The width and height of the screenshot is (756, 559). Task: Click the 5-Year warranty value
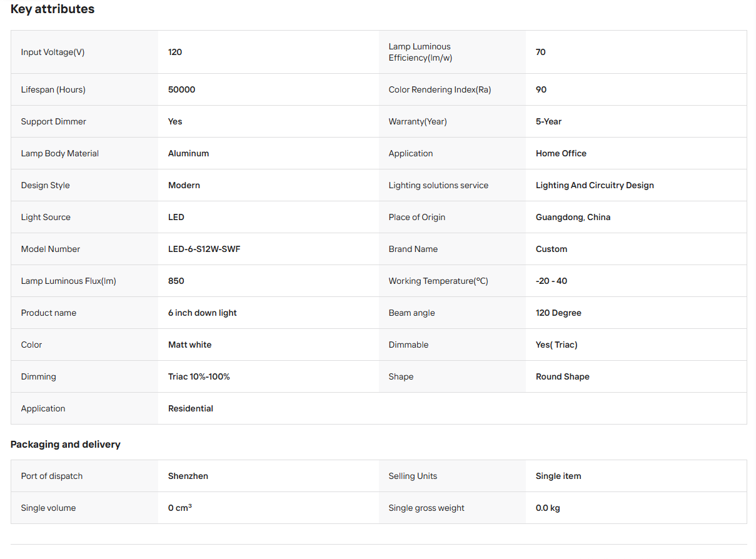[x=549, y=121]
